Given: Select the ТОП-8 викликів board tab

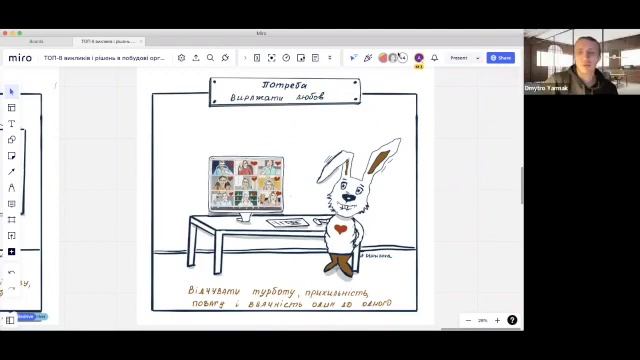Looking at the screenshot, I should [108, 41].
